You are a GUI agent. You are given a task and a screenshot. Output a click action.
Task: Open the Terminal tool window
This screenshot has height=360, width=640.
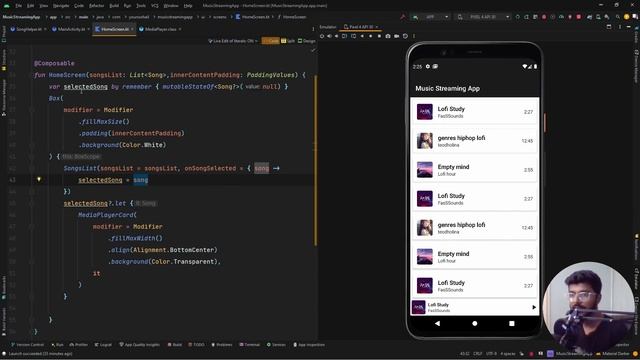[x=249, y=344]
